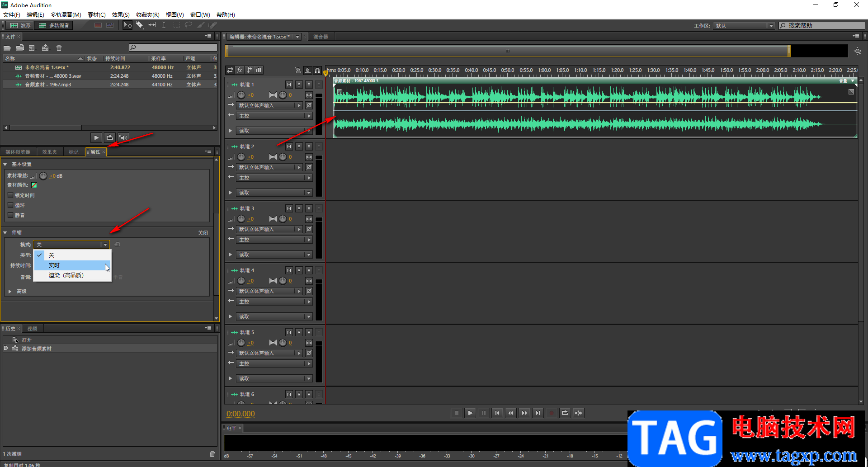This screenshot has height=467, width=868.
Task: Play the selected file in Files panel
Action: pos(96,137)
